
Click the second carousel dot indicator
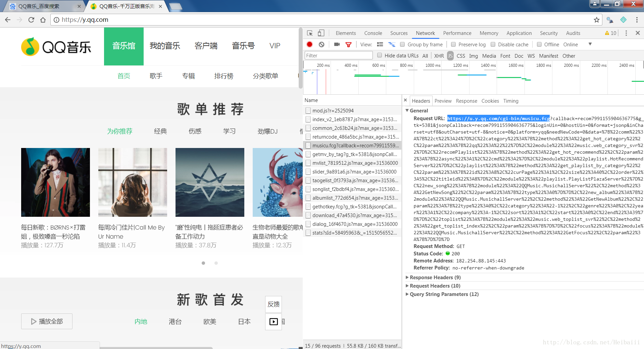[x=216, y=263]
